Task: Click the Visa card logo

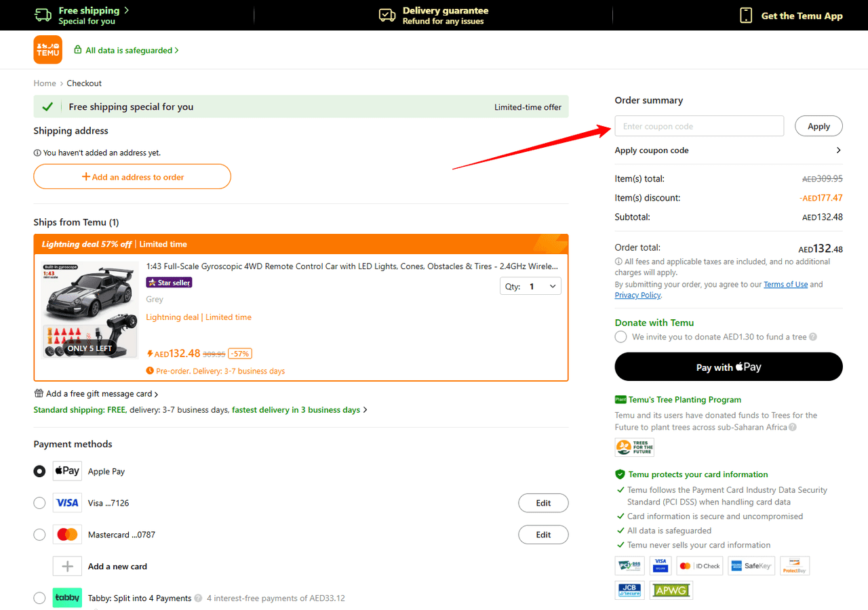Action: pos(67,503)
